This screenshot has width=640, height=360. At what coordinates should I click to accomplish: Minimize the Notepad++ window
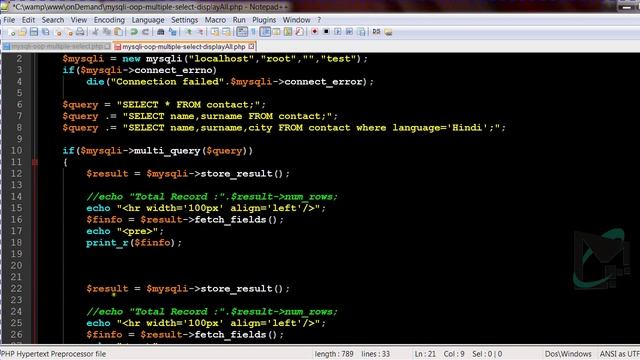626,6
